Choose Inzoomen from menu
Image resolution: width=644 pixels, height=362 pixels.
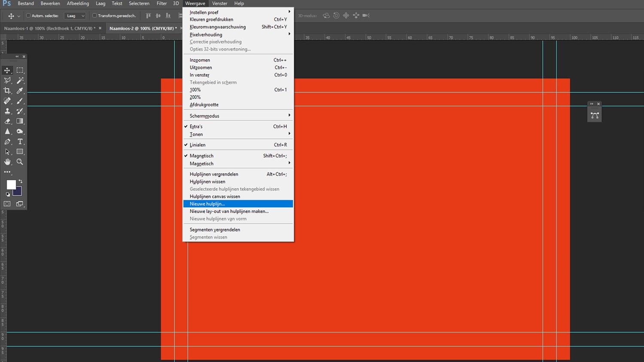tap(238, 60)
